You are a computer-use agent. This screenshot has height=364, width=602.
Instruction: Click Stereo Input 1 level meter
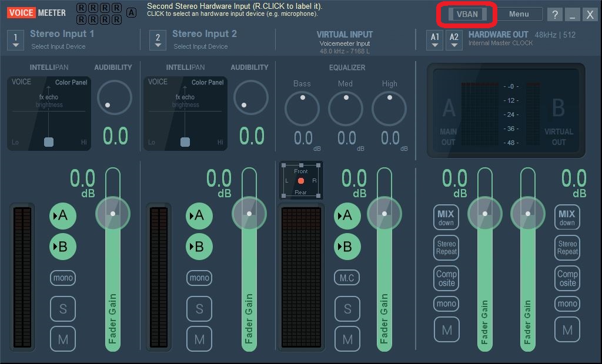coord(22,277)
